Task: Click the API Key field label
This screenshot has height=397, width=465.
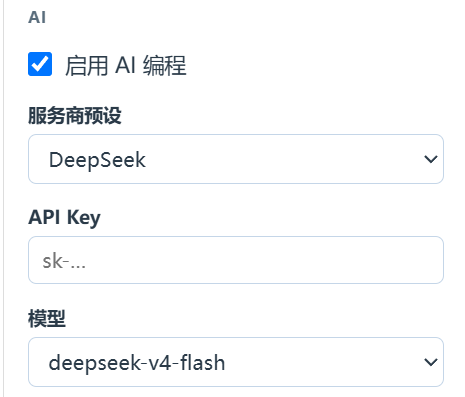Action: [64, 218]
